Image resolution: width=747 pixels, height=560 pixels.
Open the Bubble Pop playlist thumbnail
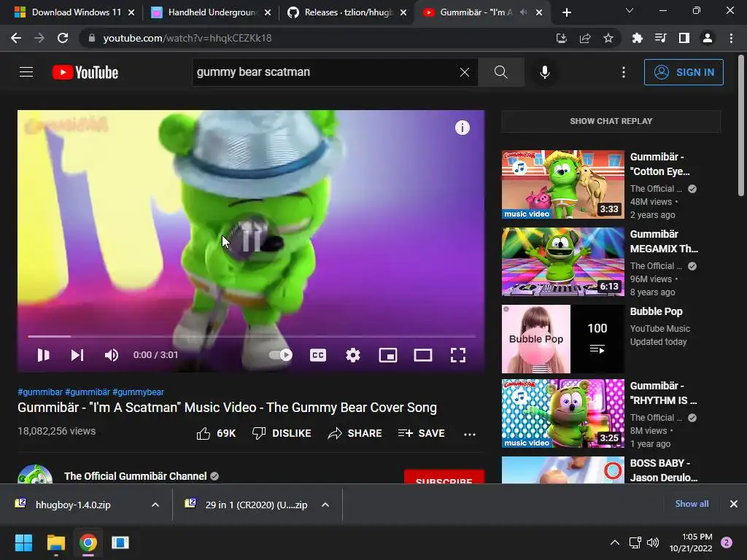tap(562, 339)
